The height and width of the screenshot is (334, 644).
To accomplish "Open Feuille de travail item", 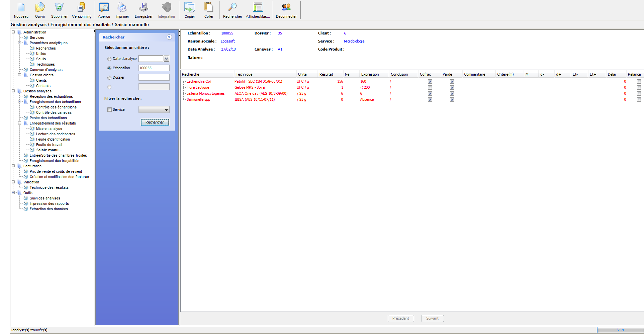I will tap(49, 145).
